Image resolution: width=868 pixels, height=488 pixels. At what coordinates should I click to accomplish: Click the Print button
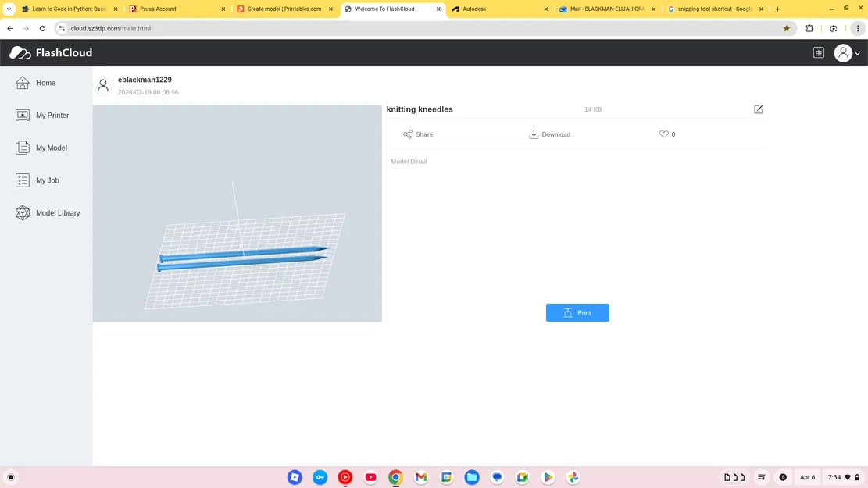pos(577,312)
